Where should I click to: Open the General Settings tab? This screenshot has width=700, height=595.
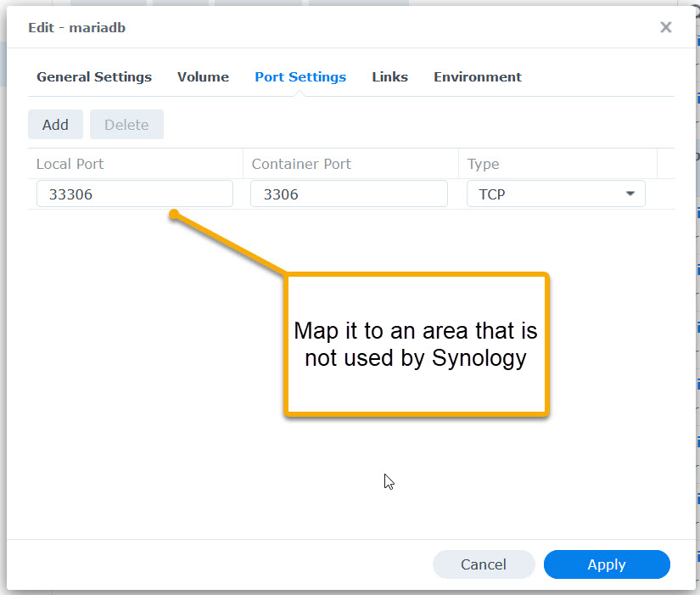tap(94, 77)
